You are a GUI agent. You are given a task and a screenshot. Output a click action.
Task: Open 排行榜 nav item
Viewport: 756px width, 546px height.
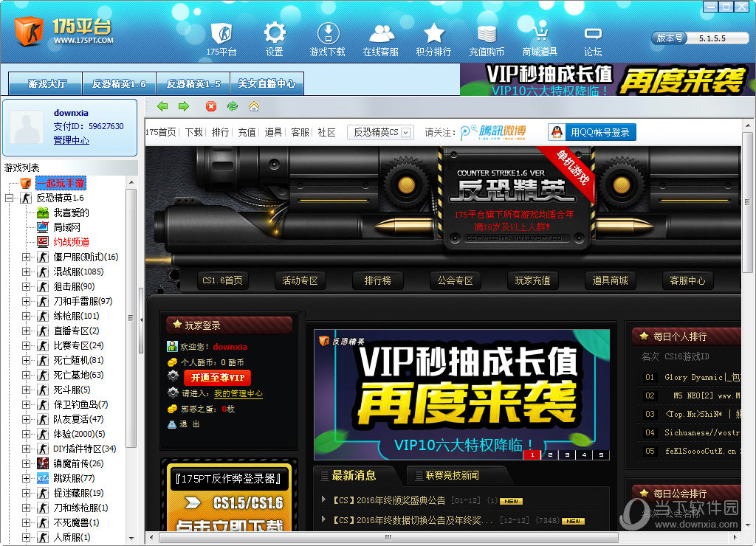tap(378, 280)
